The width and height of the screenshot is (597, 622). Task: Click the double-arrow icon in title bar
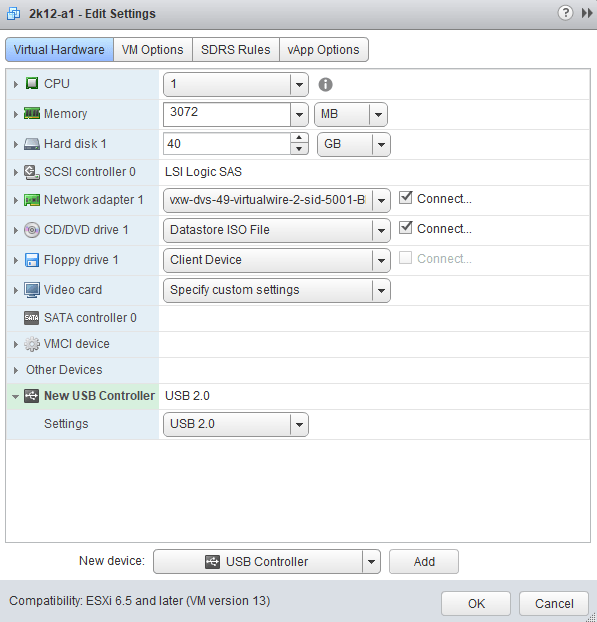(587, 13)
